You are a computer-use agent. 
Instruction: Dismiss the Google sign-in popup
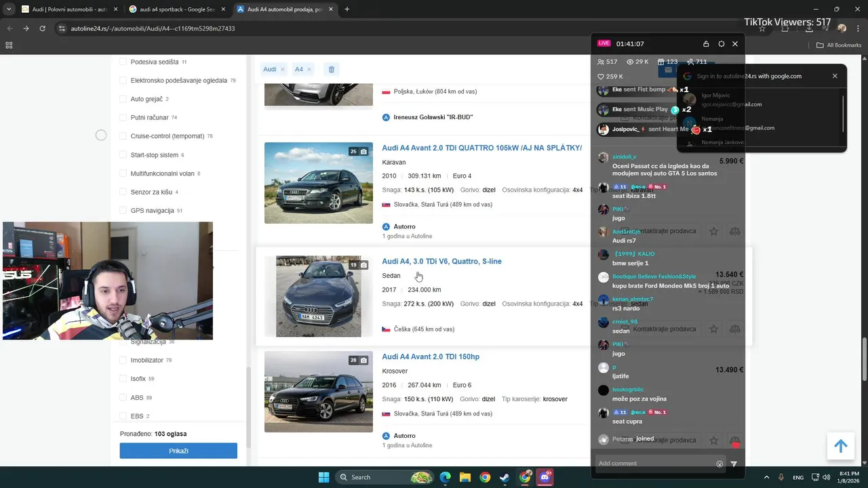click(835, 76)
